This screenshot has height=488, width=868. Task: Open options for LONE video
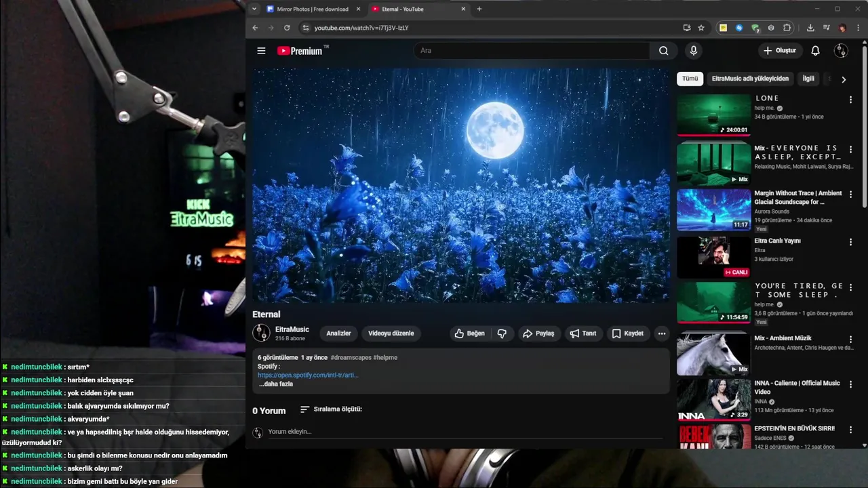click(x=850, y=100)
